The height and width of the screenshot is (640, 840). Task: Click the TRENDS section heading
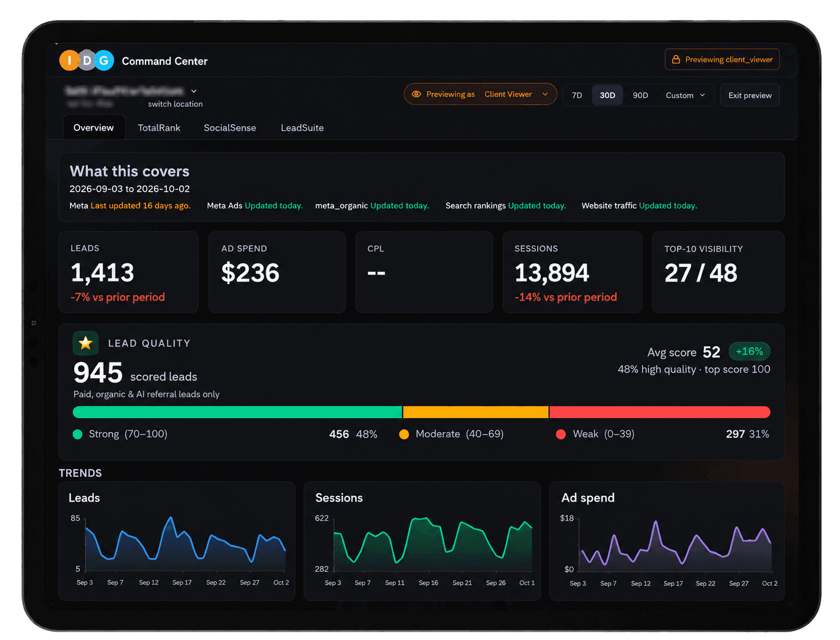coord(80,473)
